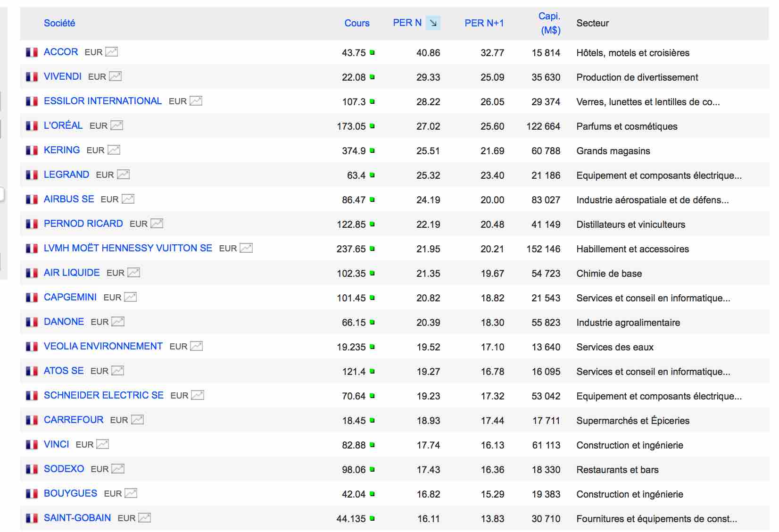The height and width of the screenshot is (532, 779).
Task: Open the chart icon next to AIRBUS SE
Action: tap(128, 199)
